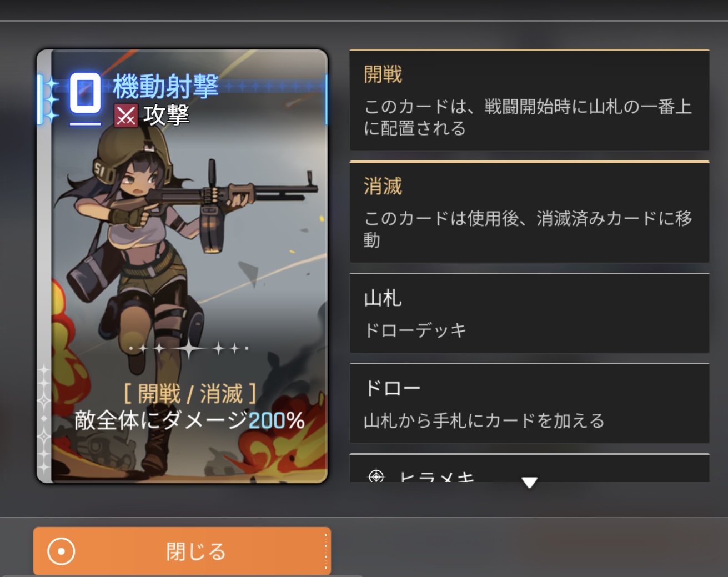This screenshot has width=728, height=577.
Task: Click the 敵全体にダメージ effect text
Action: pos(161,420)
